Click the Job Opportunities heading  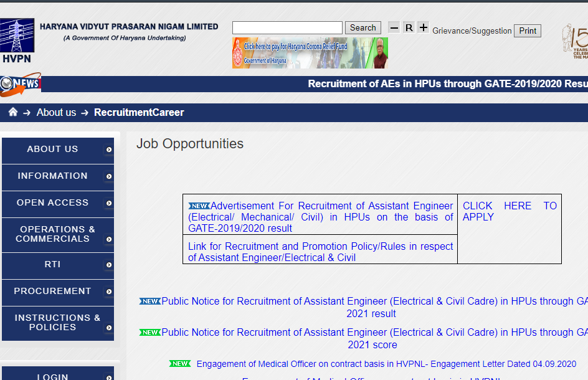coord(190,144)
